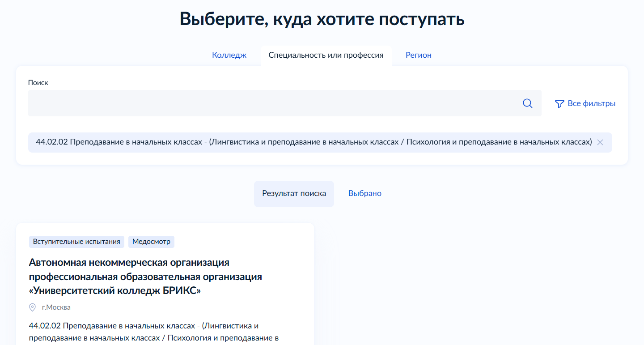644x345 pixels.
Task: Click the magnifying glass search icon
Action: pyautogui.click(x=528, y=103)
